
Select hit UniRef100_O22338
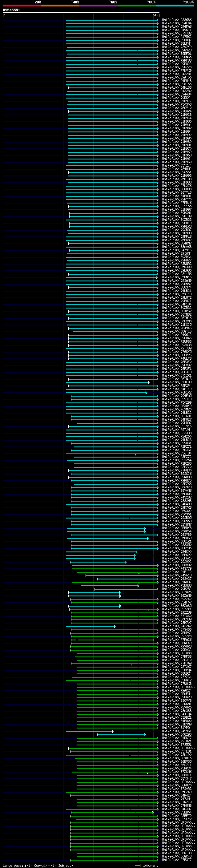coord(176,433)
